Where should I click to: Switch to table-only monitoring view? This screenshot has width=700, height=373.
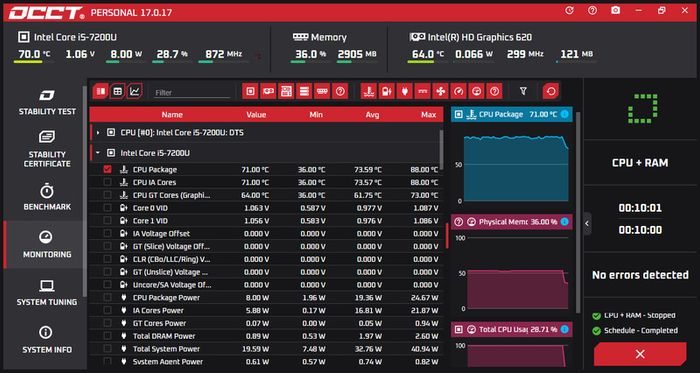pos(117,91)
